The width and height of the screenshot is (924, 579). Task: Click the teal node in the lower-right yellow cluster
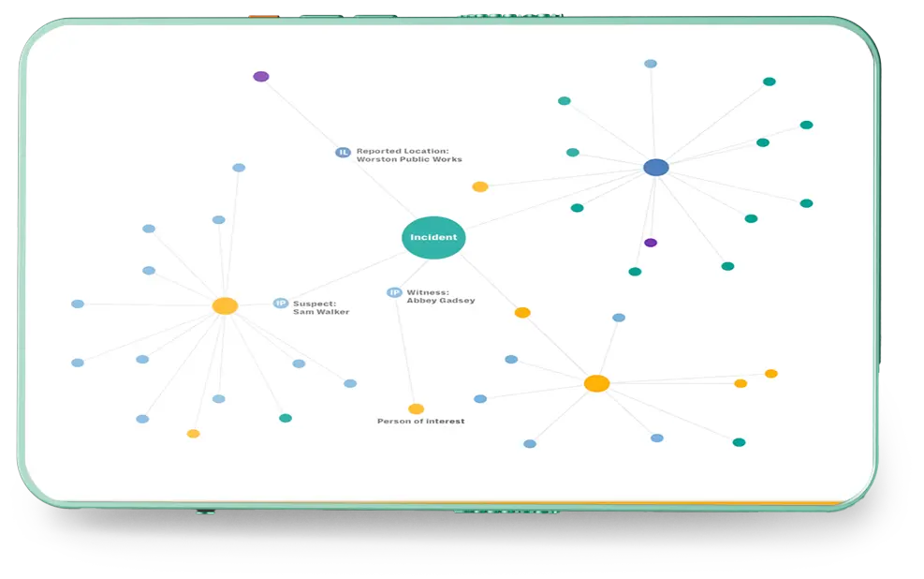tap(739, 442)
